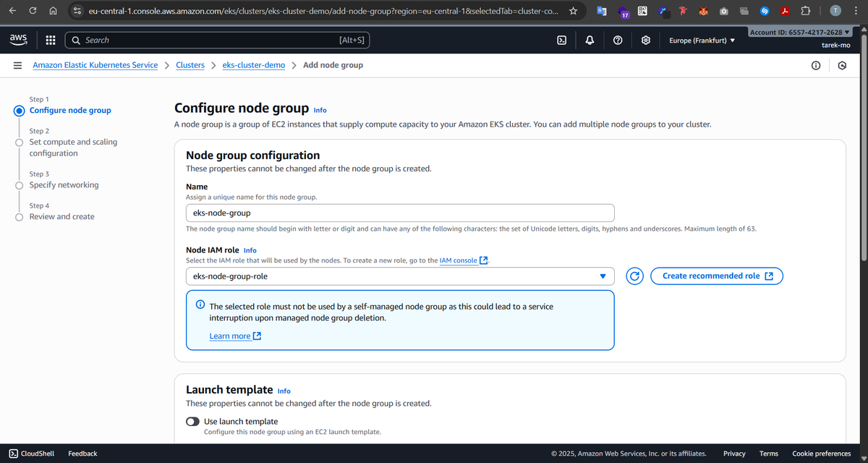Open the hexagon panel icon next to the info icon

coord(842,65)
